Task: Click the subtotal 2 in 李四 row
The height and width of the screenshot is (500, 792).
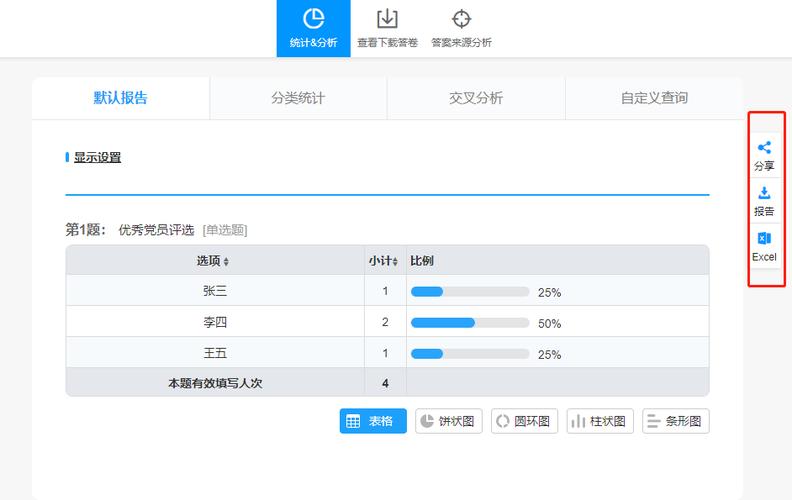Action: (x=385, y=322)
